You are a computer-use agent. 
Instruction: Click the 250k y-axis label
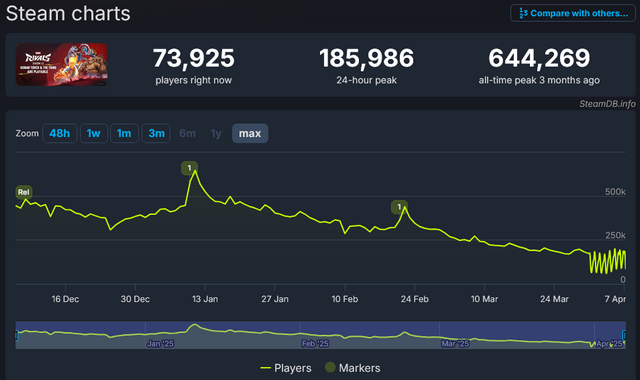point(615,236)
